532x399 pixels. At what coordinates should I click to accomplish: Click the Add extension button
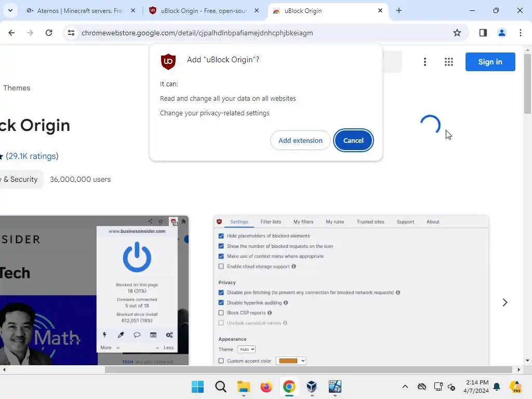click(300, 140)
